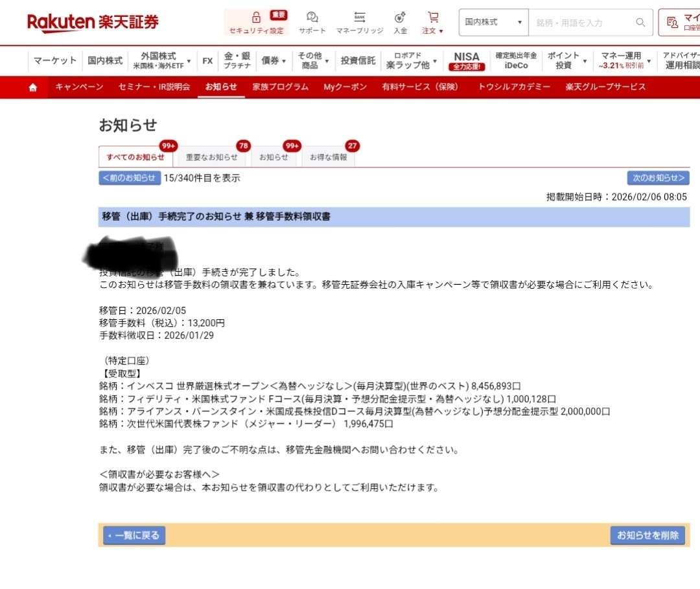Screen dimensions: 700x589
Task: Click トウシルアカデミー in sub-navigation
Action: pyautogui.click(x=514, y=87)
